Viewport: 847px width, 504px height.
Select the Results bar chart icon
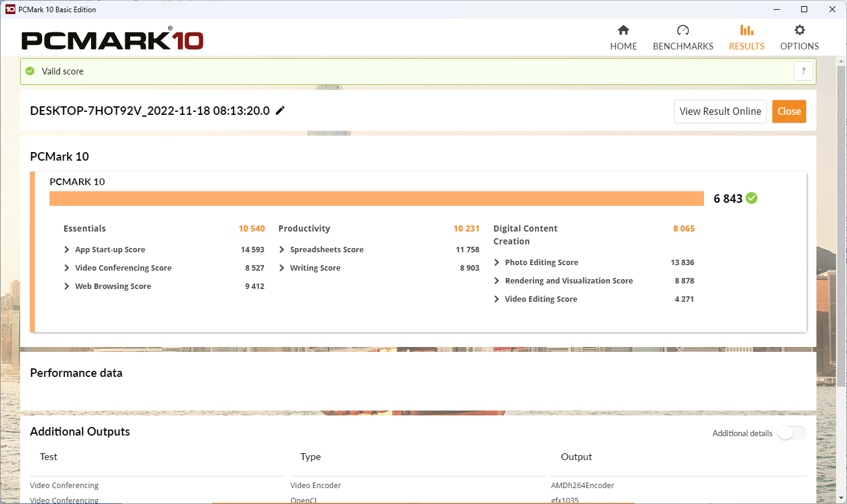click(746, 31)
